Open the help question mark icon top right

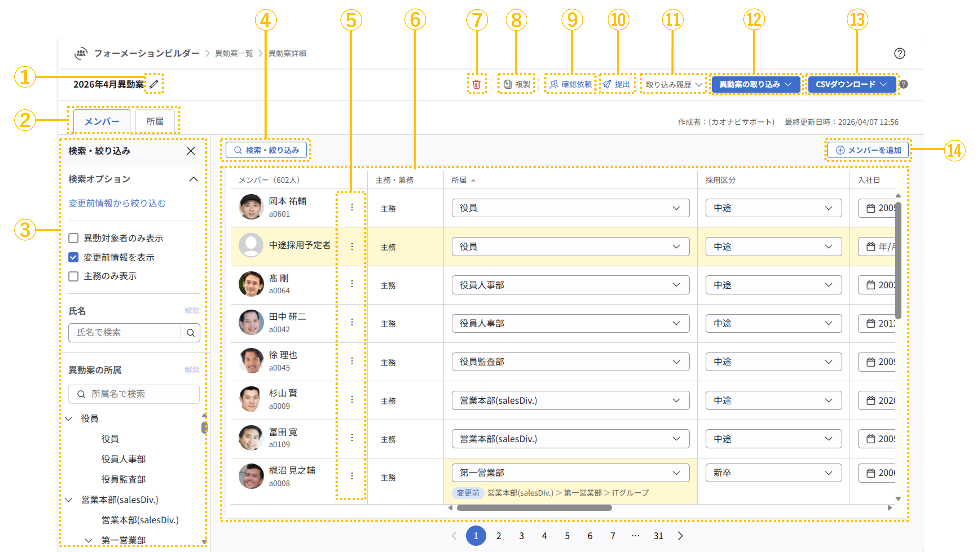(x=900, y=54)
